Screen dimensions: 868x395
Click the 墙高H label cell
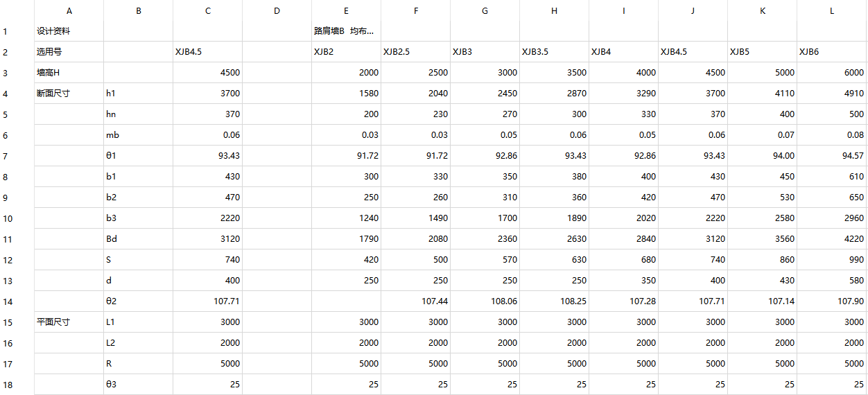pos(69,73)
